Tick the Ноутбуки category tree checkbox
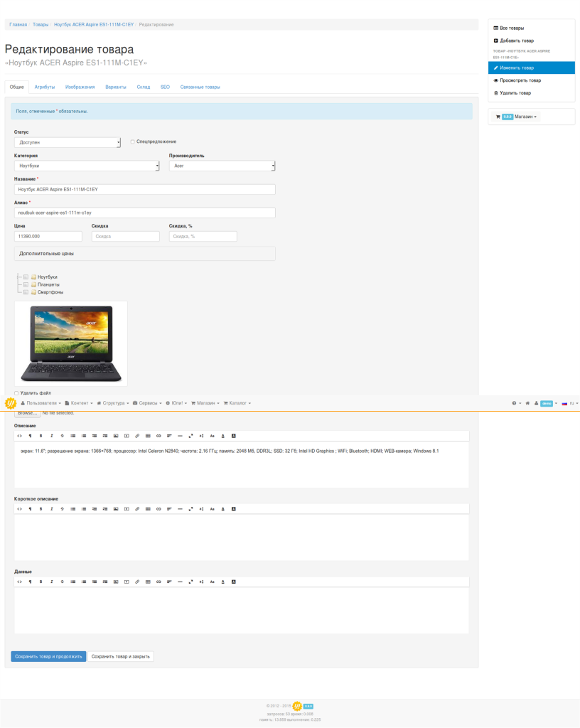580x728 pixels. coord(26,277)
